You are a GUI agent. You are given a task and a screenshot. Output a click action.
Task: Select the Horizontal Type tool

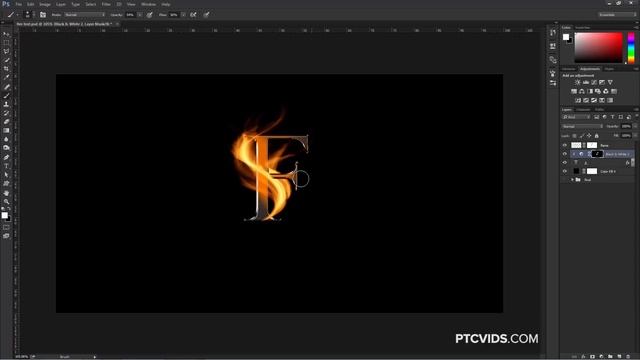pos(6,166)
